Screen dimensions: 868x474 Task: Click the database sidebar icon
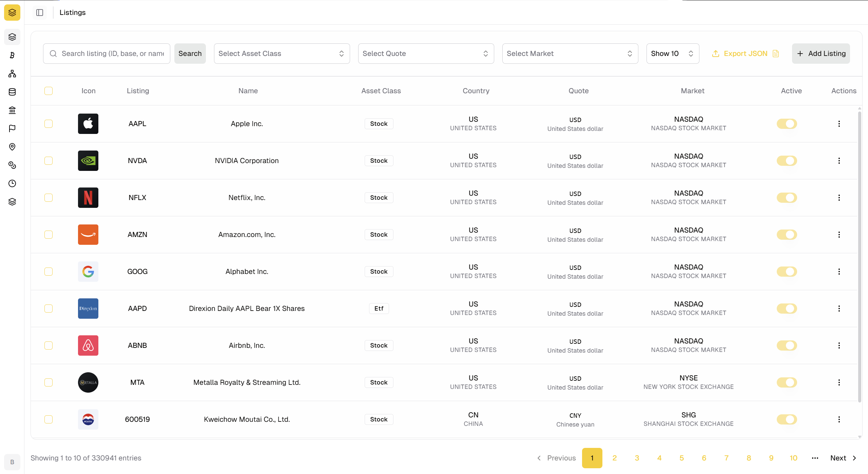(12, 92)
